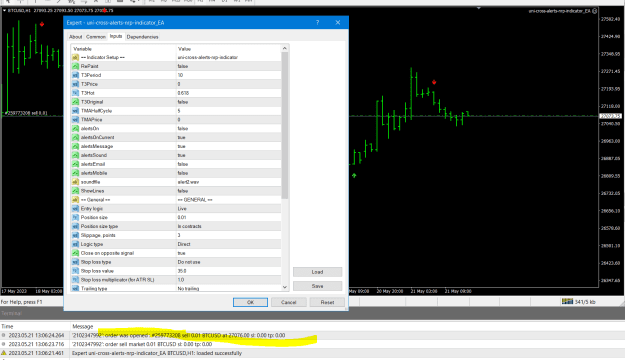This screenshot has height=360, width=625.
Task: Click the Reset button
Action: click(327, 302)
